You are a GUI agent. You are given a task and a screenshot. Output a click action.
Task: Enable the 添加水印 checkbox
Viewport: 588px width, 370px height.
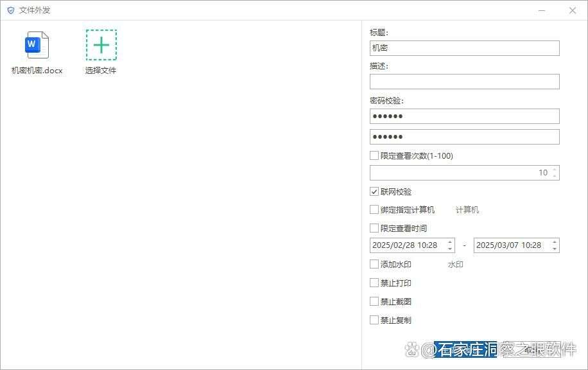(x=374, y=264)
